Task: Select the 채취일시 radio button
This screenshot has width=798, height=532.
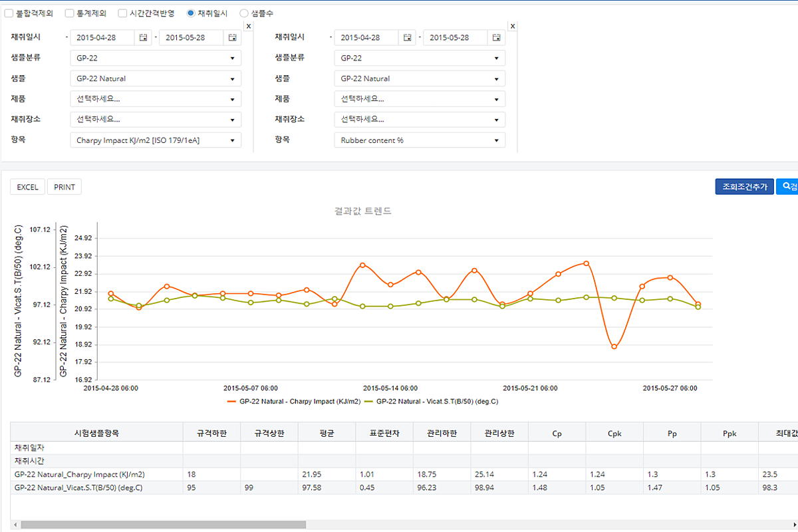Action: click(x=192, y=13)
